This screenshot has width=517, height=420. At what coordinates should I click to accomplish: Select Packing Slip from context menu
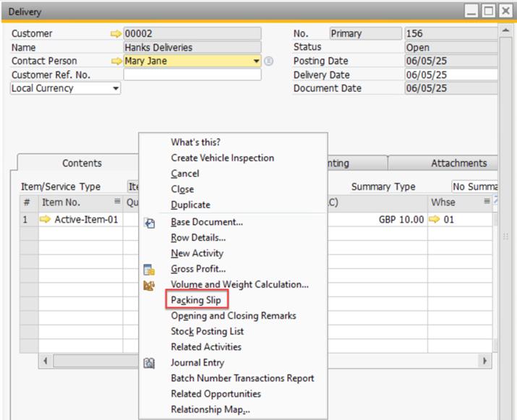(x=196, y=300)
